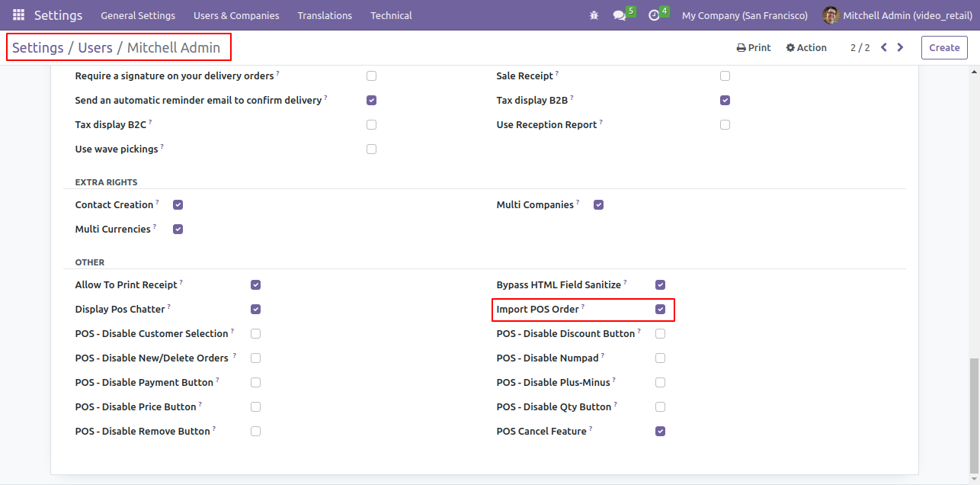Open My Company (San Francisco) switcher
Screen dimensions: 980x485
tap(745, 15)
